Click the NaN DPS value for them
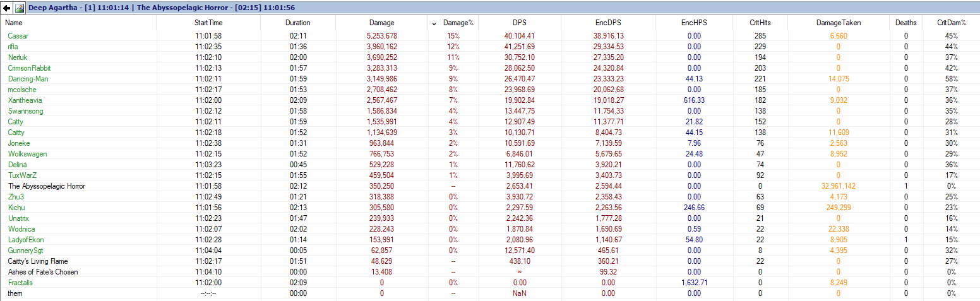 [x=520, y=293]
